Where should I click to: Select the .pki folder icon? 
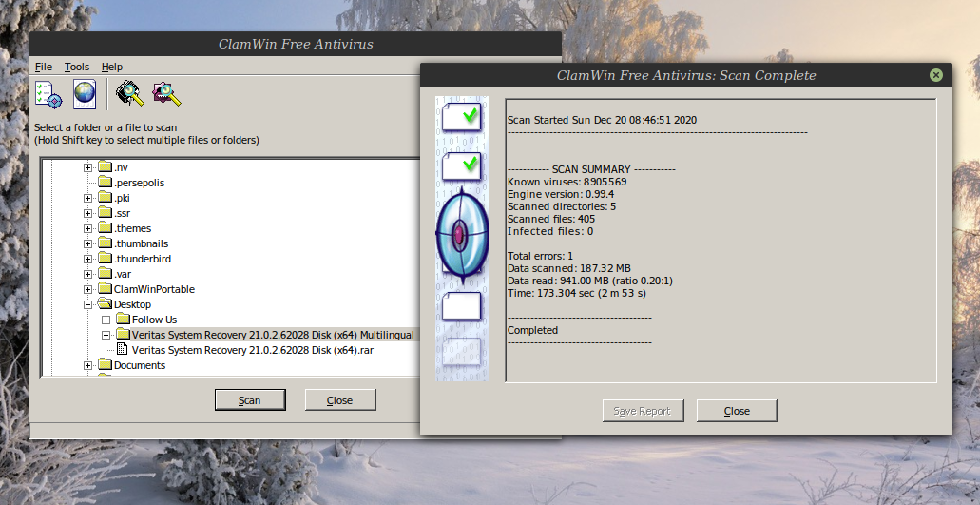click(x=105, y=198)
